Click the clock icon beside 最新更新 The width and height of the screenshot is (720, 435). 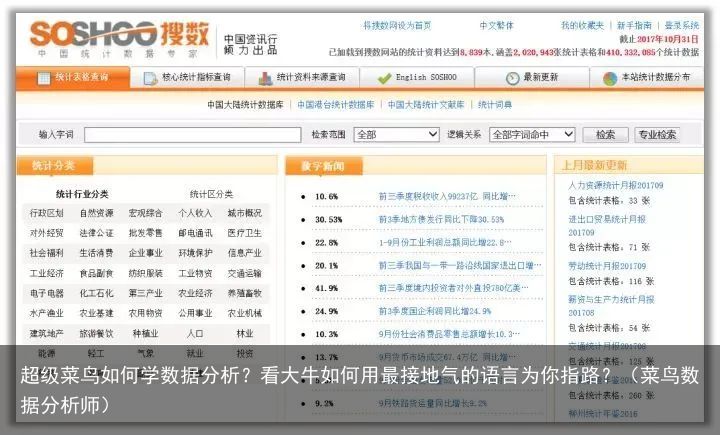click(512, 79)
